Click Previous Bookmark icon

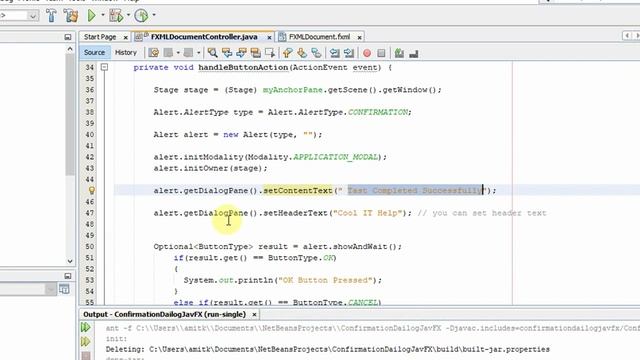coord(287,53)
